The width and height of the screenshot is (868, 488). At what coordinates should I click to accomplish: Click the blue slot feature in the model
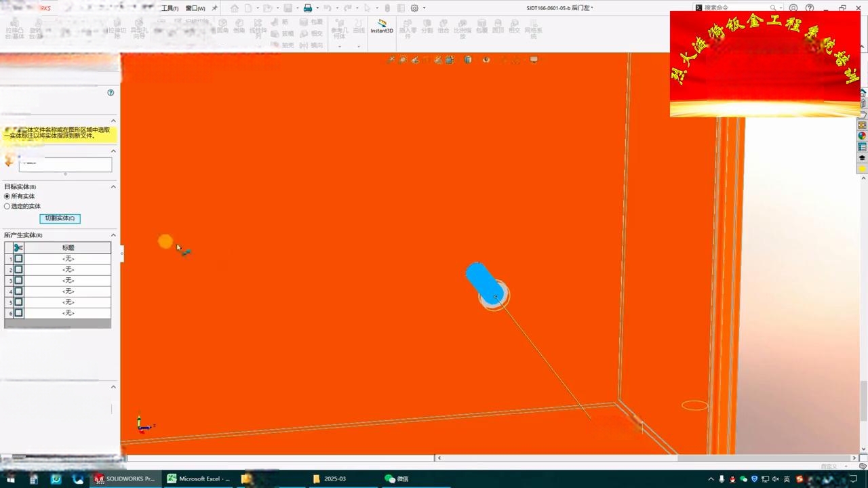(x=484, y=283)
